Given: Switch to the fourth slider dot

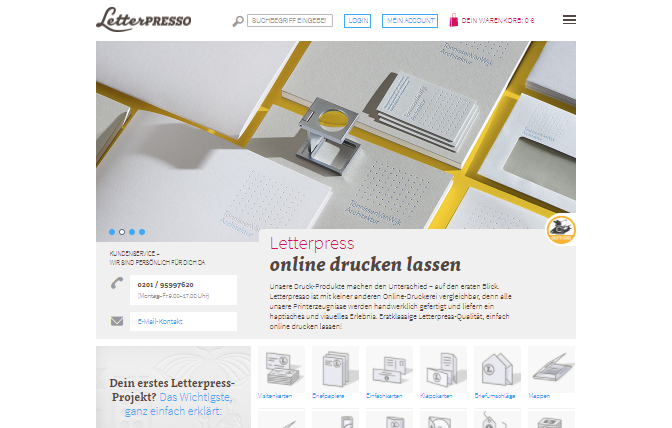Looking at the screenshot, I should click(142, 232).
